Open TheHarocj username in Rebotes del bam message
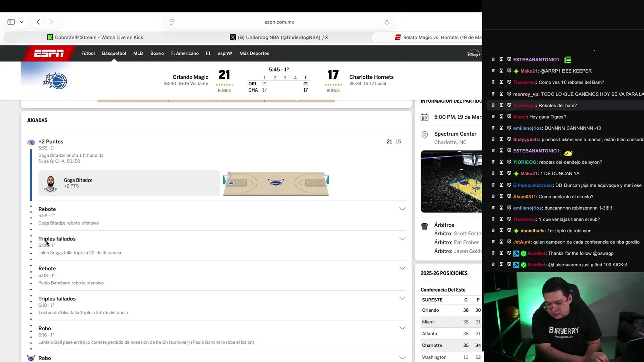 525,105
